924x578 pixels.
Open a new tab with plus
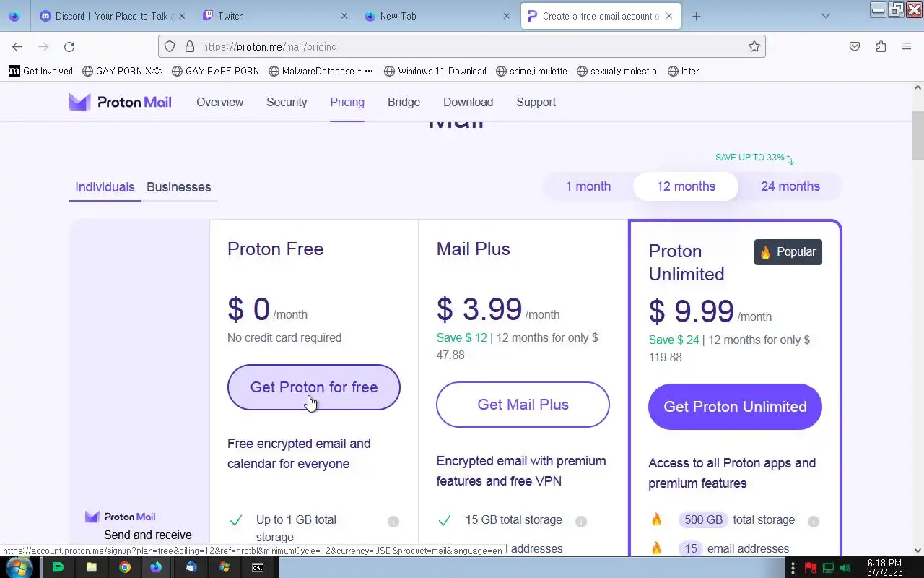(696, 16)
